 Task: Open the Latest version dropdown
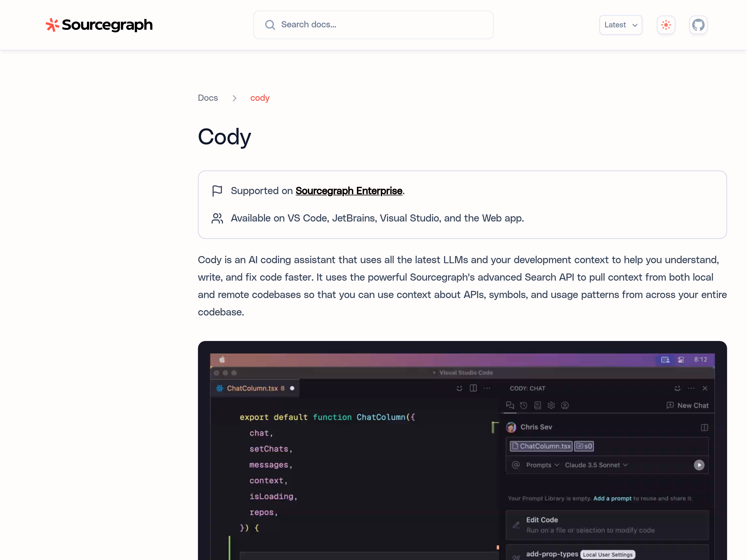click(x=620, y=25)
